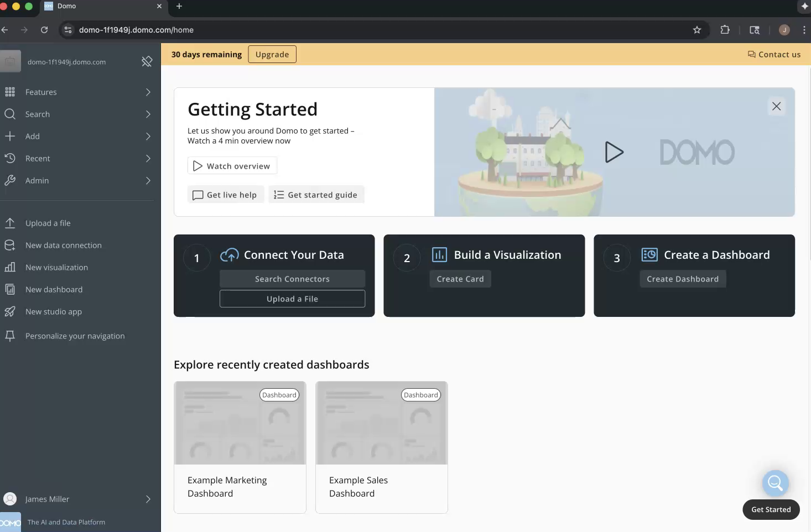Click the Search magnifier icon in sidebar
The width and height of the screenshot is (811, 532).
point(10,114)
